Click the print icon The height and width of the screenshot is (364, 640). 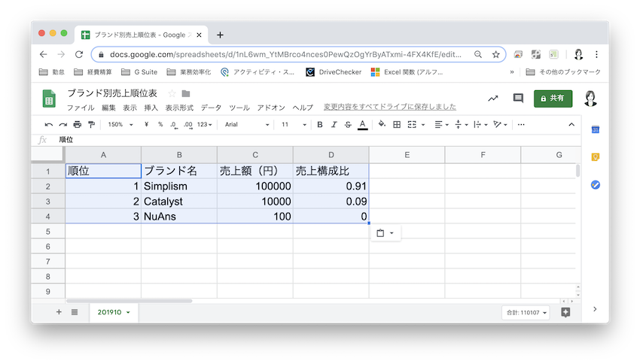pos(77,124)
